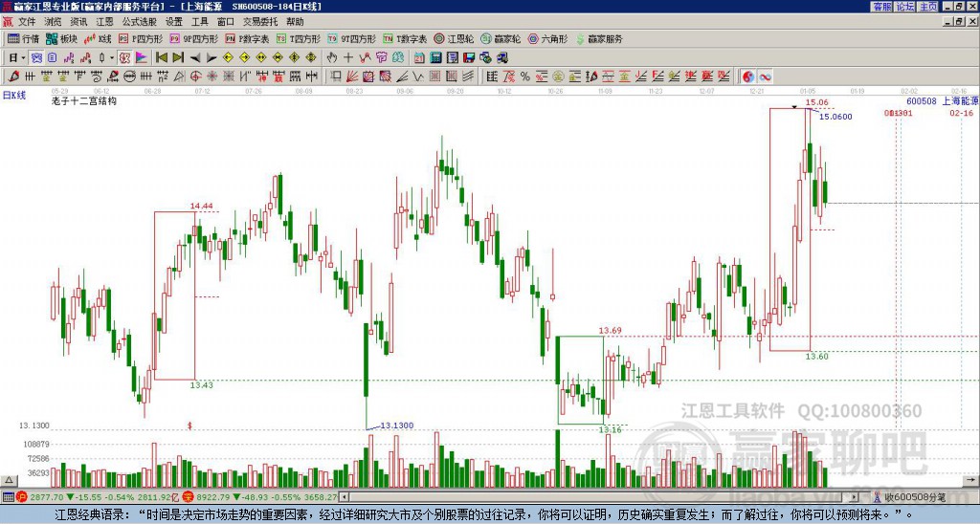
Task: Click the 13.1300 low price label
Action: pyautogui.click(x=397, y=426)
